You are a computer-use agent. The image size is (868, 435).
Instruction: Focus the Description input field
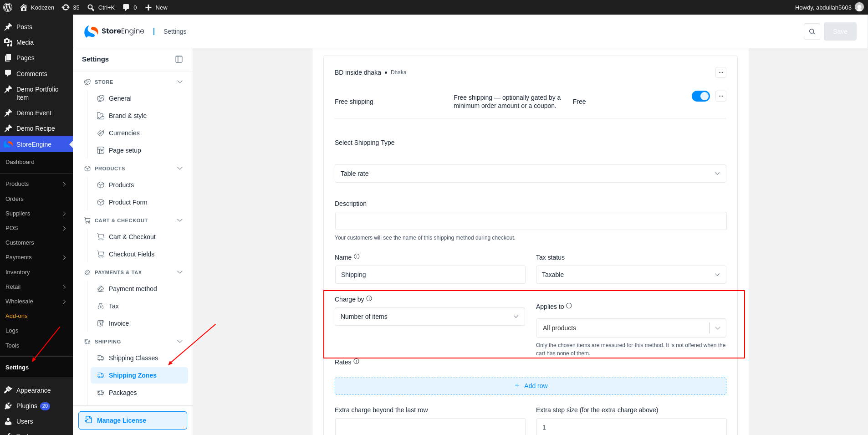tap(531, 221)
